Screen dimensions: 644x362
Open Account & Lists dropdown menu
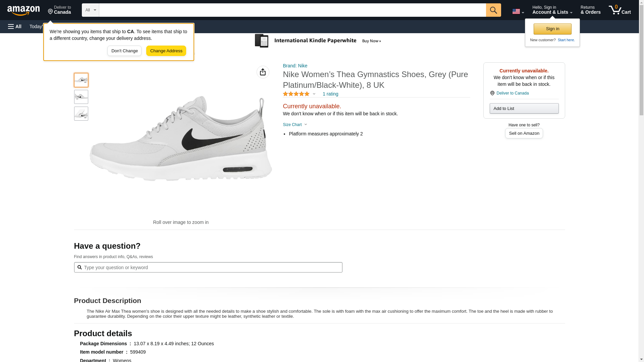[x=552, y=10]
